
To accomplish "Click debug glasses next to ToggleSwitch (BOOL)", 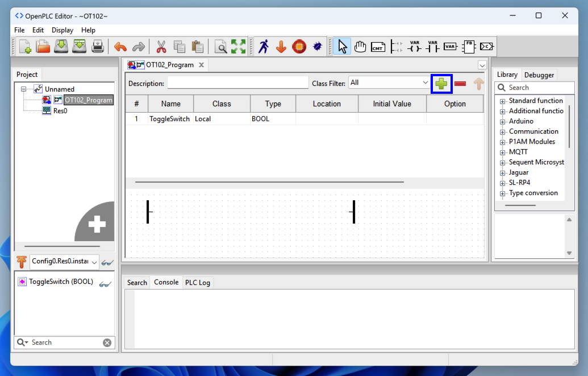I will (x=105, y=284).
